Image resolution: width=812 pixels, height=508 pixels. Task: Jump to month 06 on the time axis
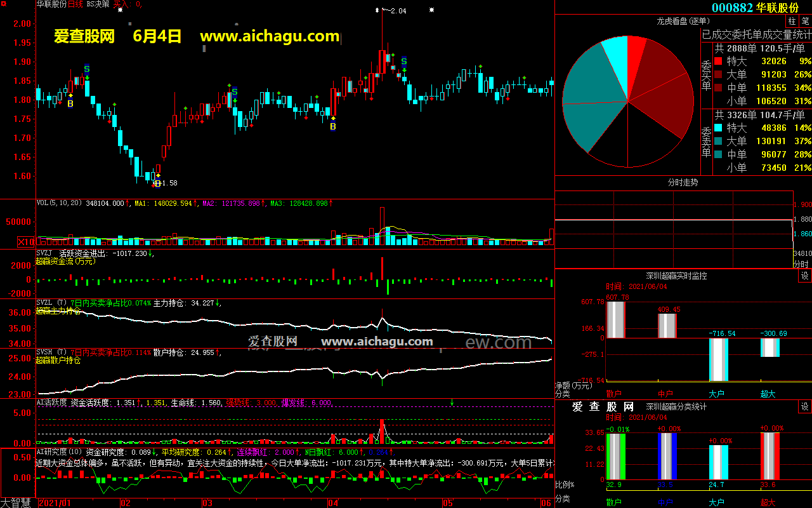tap(545, 503)
